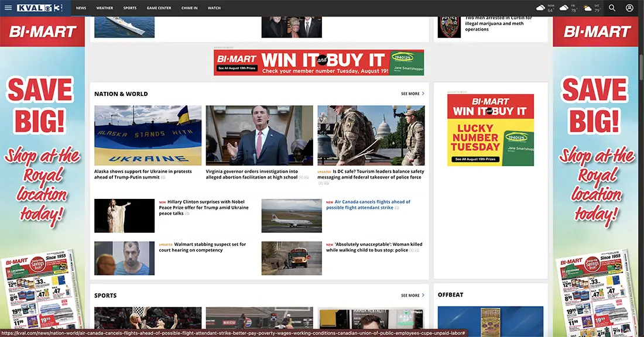Click the Offbeat lottery ticket image

pyautogui.click(x=491, y=321)
